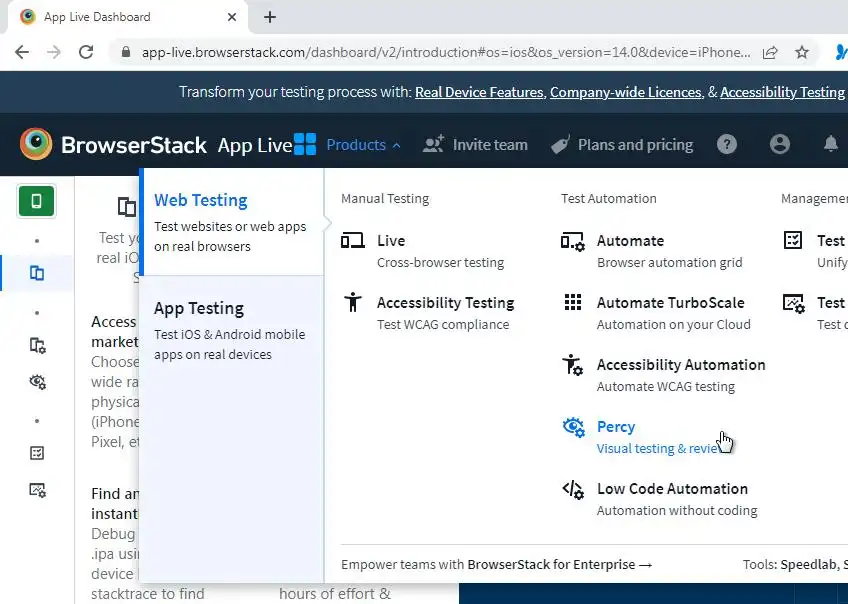The height and width of the screenshot is (604, 848).
Task: Open Plans and pricing
Action: point(622,145)
